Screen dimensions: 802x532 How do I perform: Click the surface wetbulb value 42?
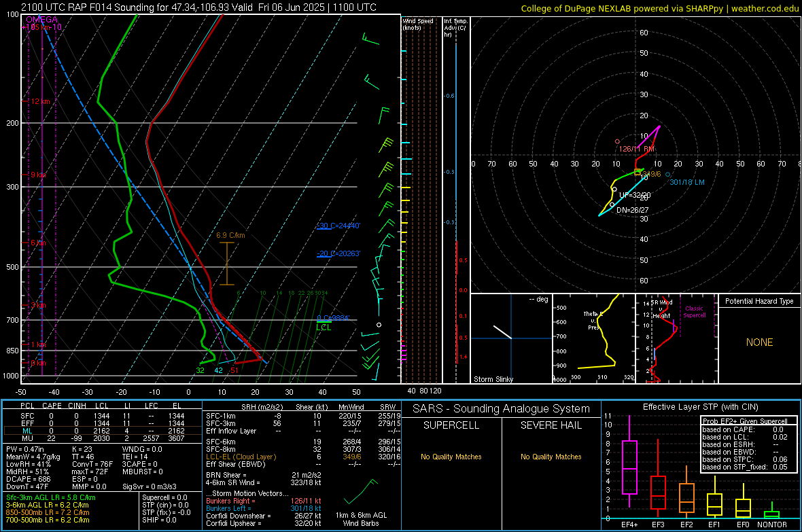[218, 370]
